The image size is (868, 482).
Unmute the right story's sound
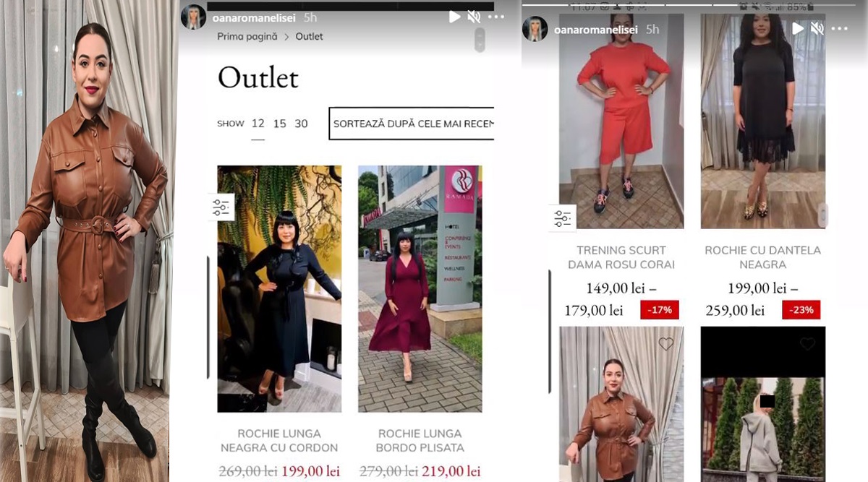[817, 29]
